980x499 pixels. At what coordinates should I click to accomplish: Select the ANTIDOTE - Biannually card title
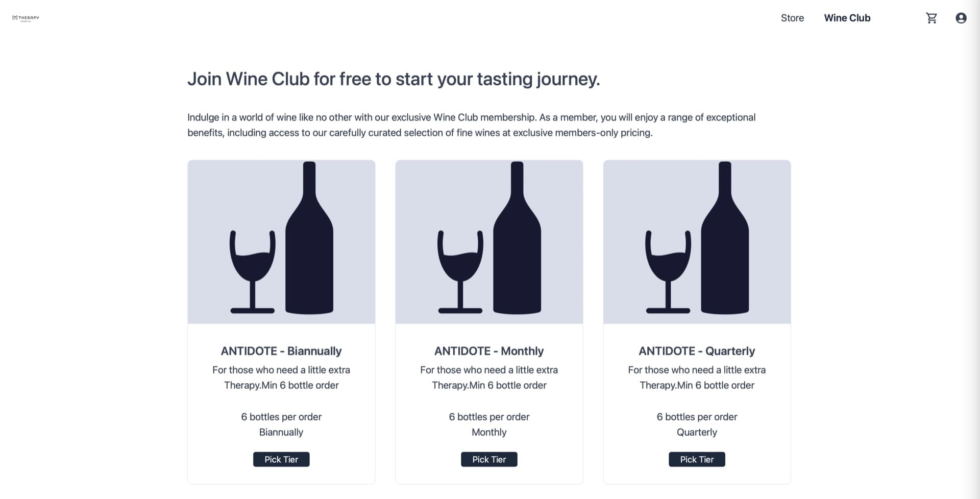pos(281,351)
